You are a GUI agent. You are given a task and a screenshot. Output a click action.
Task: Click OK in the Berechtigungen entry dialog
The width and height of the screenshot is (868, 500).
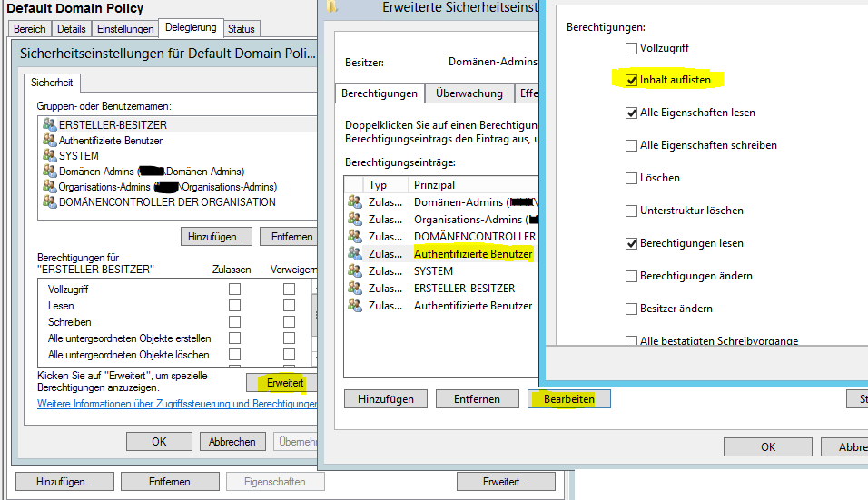click(768, 446)
